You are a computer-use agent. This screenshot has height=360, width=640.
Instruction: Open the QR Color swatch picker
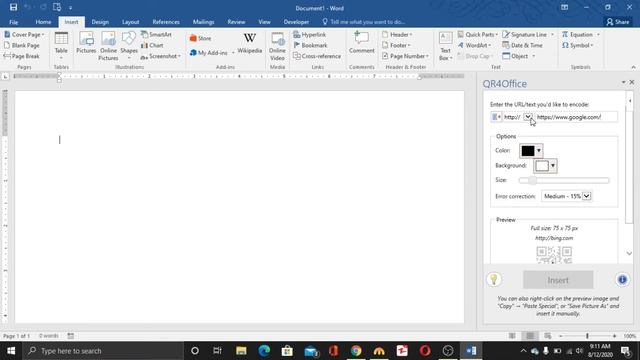531,151
